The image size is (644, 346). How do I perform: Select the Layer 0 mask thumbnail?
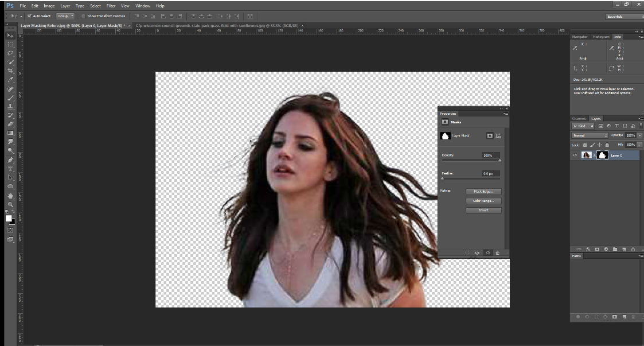coord(603,155)
